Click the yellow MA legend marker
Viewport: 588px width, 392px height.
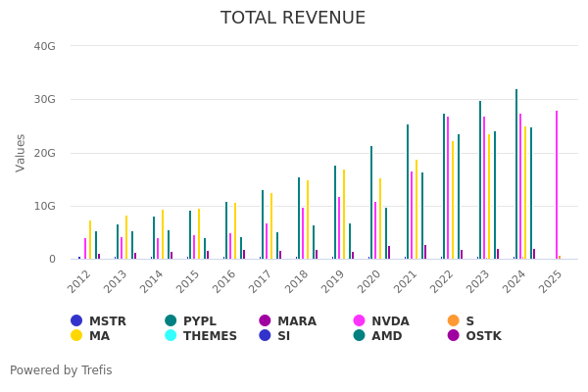(76, 336)
